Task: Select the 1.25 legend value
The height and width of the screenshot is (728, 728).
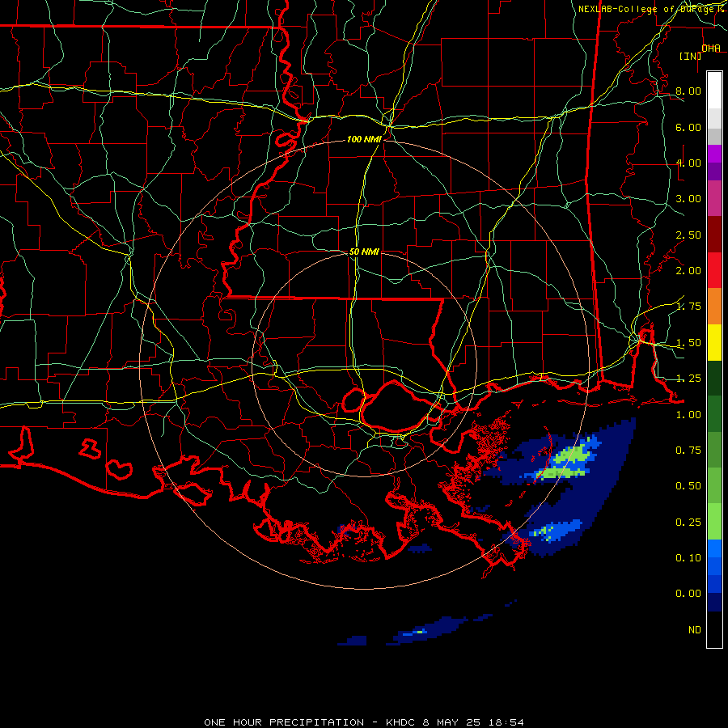Action: coord(688,379)
